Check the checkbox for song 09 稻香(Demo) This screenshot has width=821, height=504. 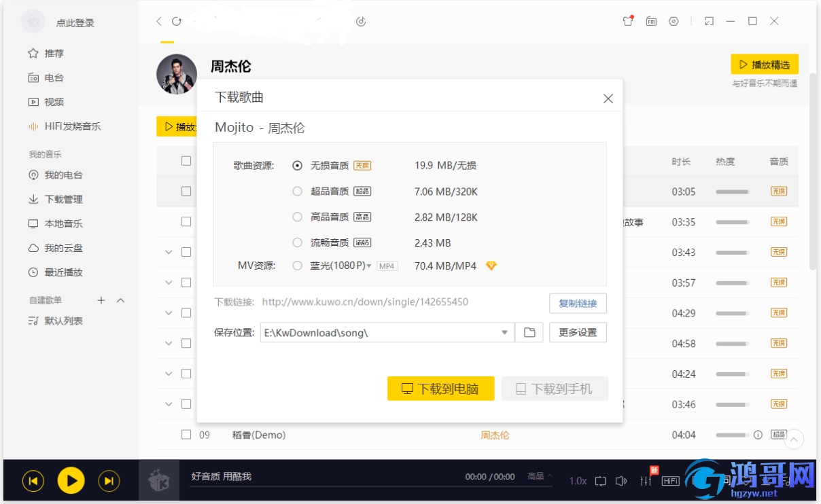point(186,435)
